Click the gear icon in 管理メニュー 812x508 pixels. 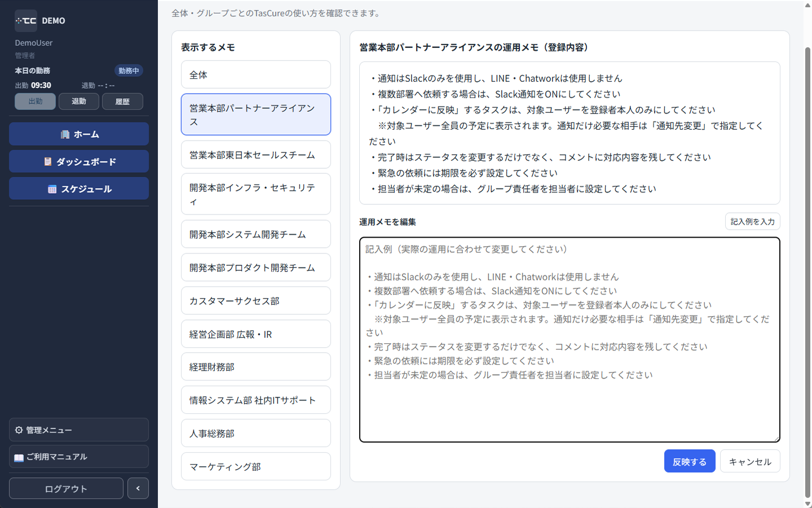click(19, 430)
